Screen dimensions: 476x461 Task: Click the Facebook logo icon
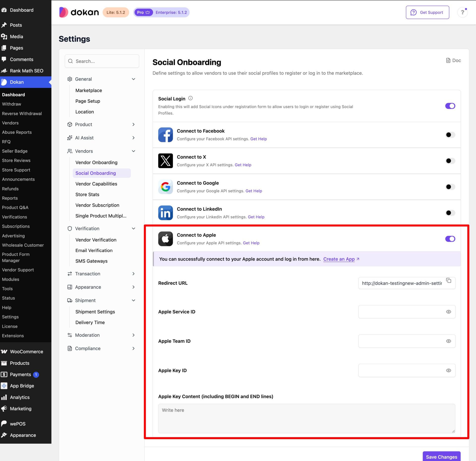pyautogui.click(x=165, y=135)
